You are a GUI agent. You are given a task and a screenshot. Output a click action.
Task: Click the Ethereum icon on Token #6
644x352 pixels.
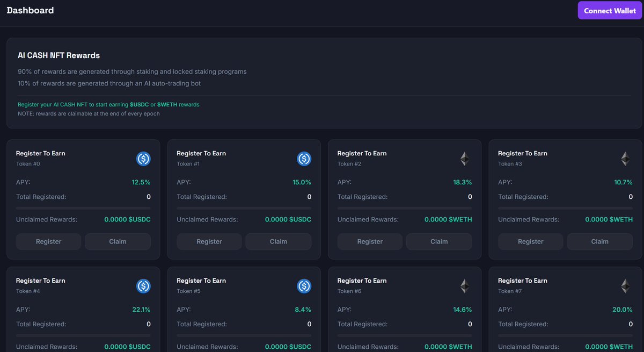pyautogui.click(x=465, y=286)
